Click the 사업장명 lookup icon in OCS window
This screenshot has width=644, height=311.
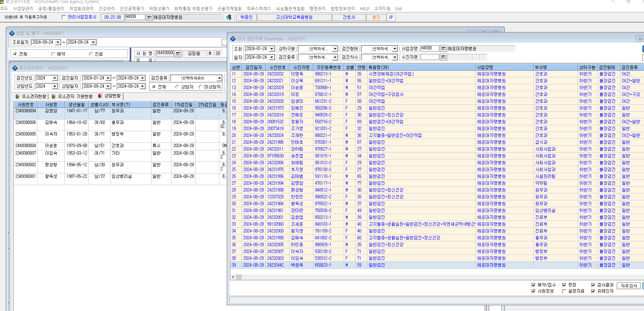coord(443,48)
